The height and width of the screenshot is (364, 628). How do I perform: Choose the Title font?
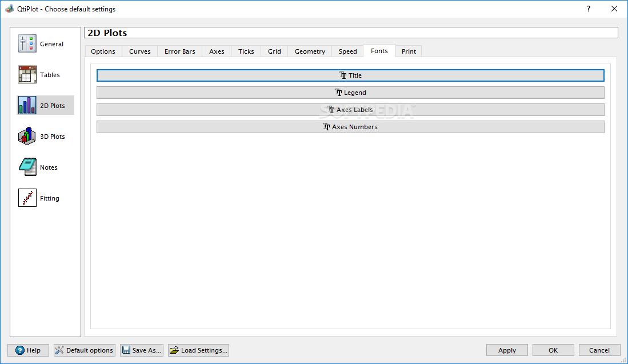click(x=350, y=75)
